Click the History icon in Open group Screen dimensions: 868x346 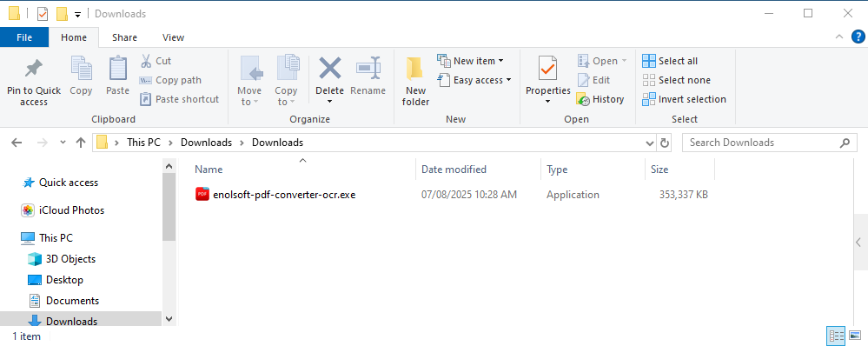583,99
